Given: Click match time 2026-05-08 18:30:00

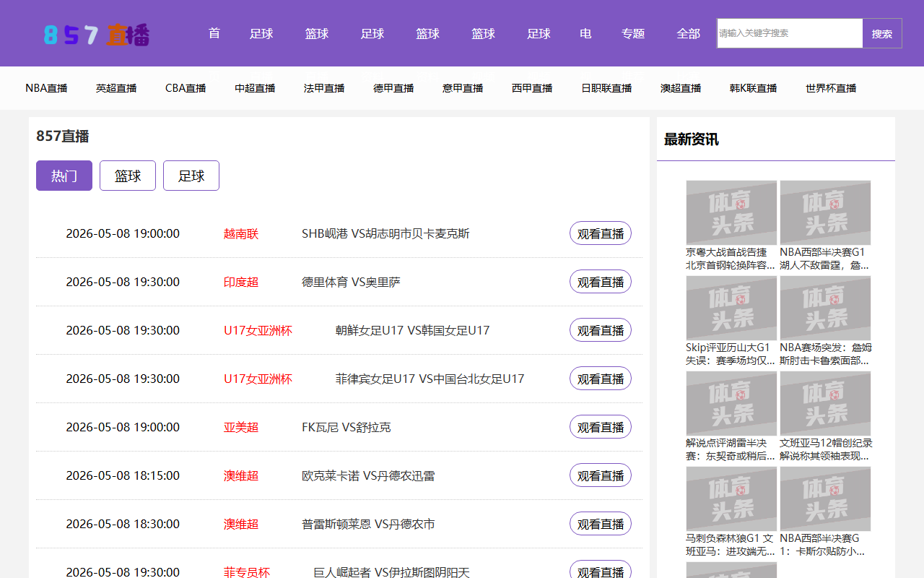Looking at the screenshot, I should (x=123, y=524).
